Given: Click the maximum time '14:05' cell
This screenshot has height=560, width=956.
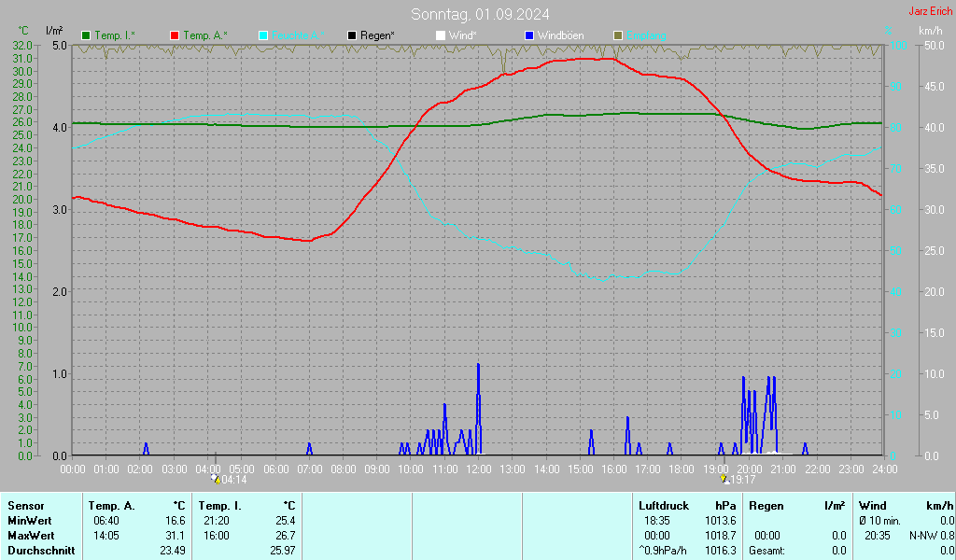Looking at the screenshot, I should click(106, 536).
